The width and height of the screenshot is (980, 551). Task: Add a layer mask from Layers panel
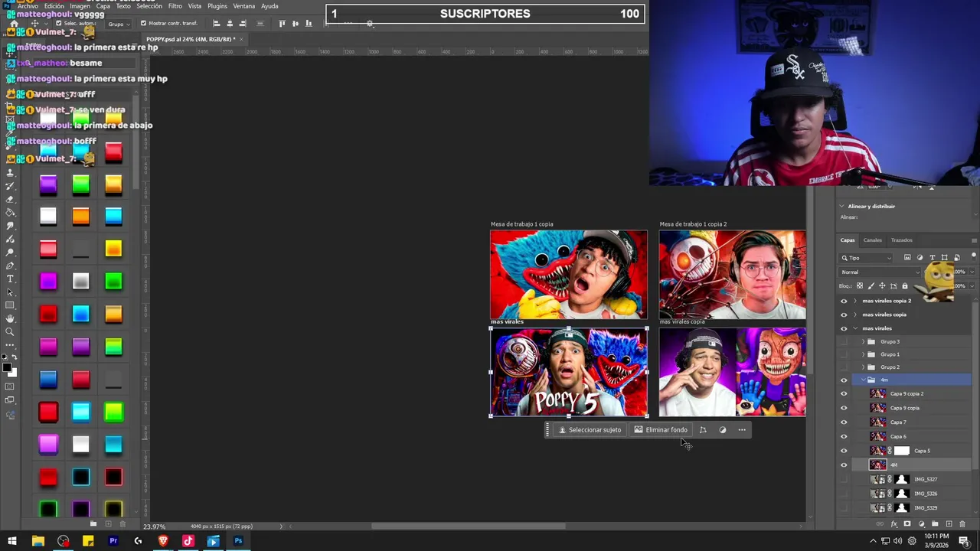click(x=907, y=524)
